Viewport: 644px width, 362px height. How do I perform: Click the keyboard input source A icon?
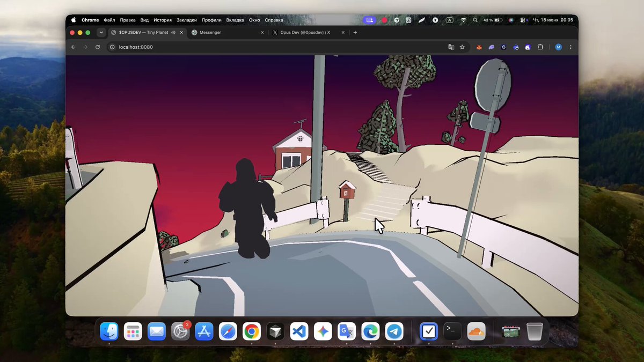click(x=450, y=20)
